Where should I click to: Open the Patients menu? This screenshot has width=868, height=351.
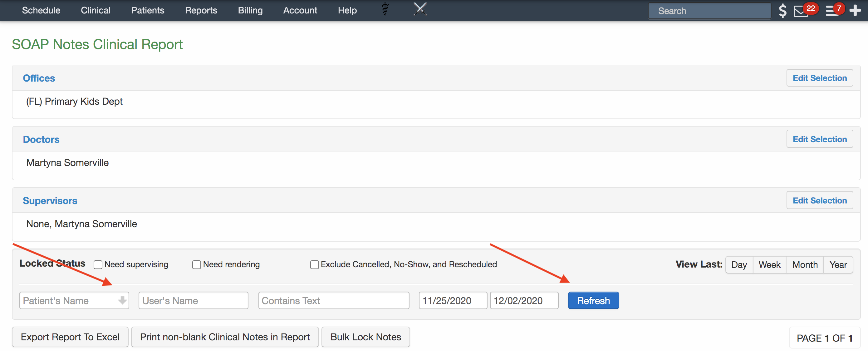tap(148, 10)
